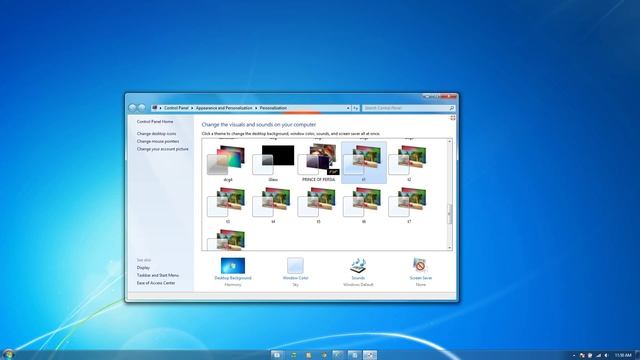The height and width of the screenshot is (360, 640).
Task: Open the Sounds settings icon
Action: tap(358, 266)
